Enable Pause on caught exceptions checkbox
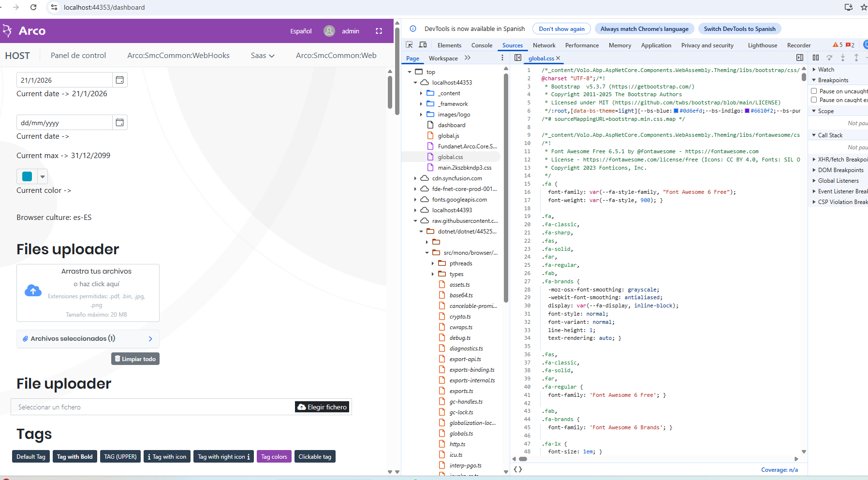This screenshot has height=480, width=868. tap(814, 100)
